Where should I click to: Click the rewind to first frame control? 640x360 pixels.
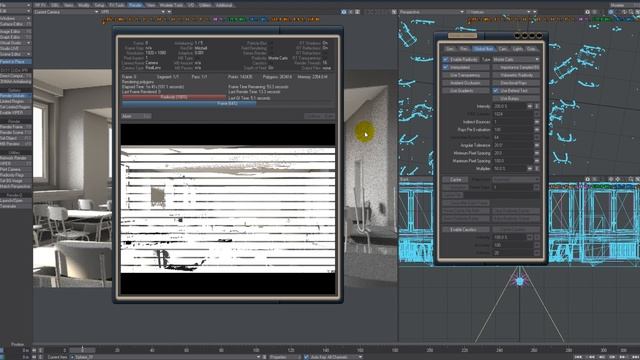pyautogui.click(x=578, y=357)
